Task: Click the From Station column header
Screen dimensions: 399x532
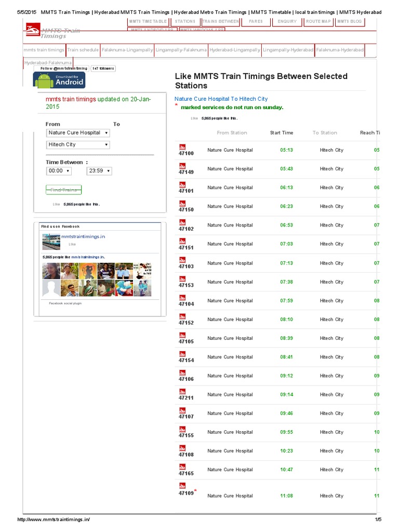Action: [232, 133]
